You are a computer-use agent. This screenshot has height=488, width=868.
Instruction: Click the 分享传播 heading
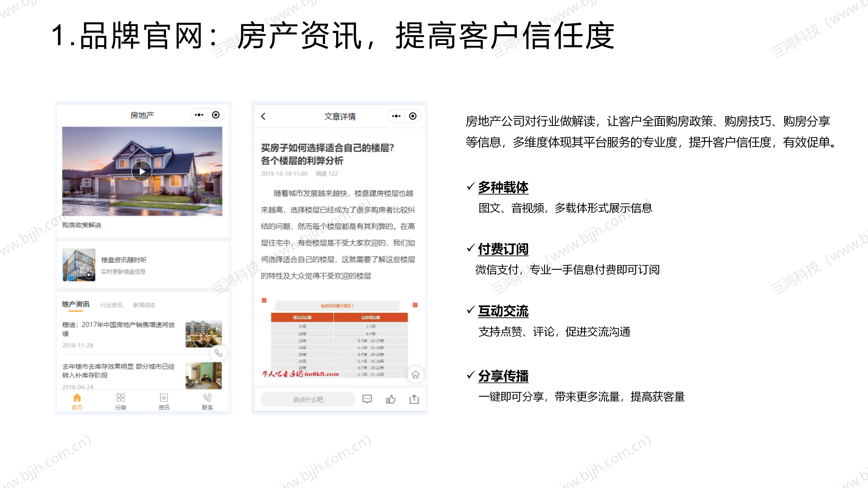[503, 376]
